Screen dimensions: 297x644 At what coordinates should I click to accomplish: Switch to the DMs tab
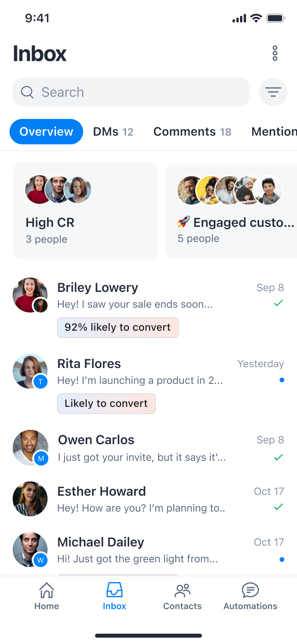pyautogui.click(x=113, y=132)
